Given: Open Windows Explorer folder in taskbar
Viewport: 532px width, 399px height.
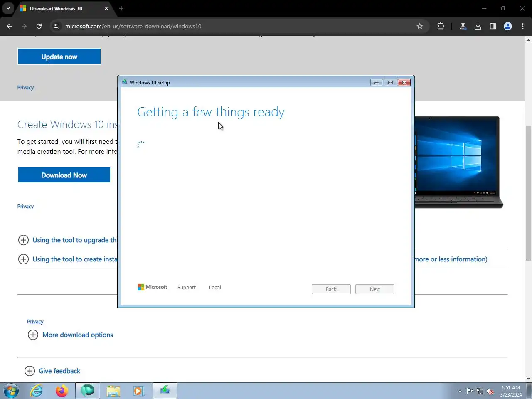Looking at the screenshot, I should click(x=113, y=391).
